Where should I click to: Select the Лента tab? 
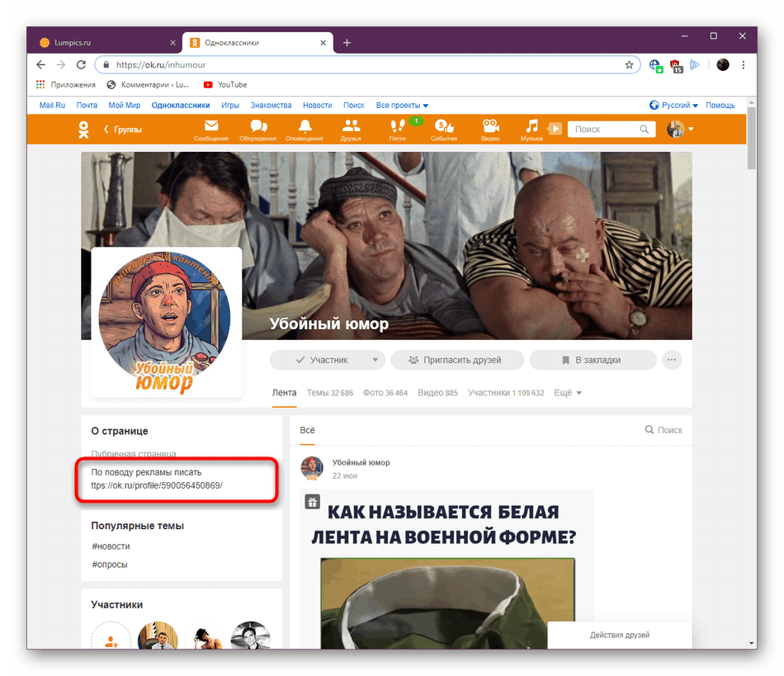[284, 393]
